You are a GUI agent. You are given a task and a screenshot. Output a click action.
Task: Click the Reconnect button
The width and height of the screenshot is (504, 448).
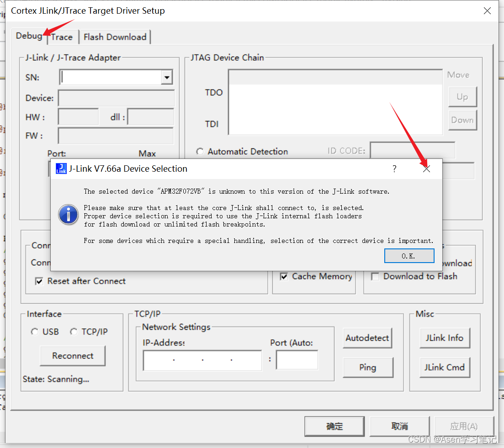(x=73, y=356)
